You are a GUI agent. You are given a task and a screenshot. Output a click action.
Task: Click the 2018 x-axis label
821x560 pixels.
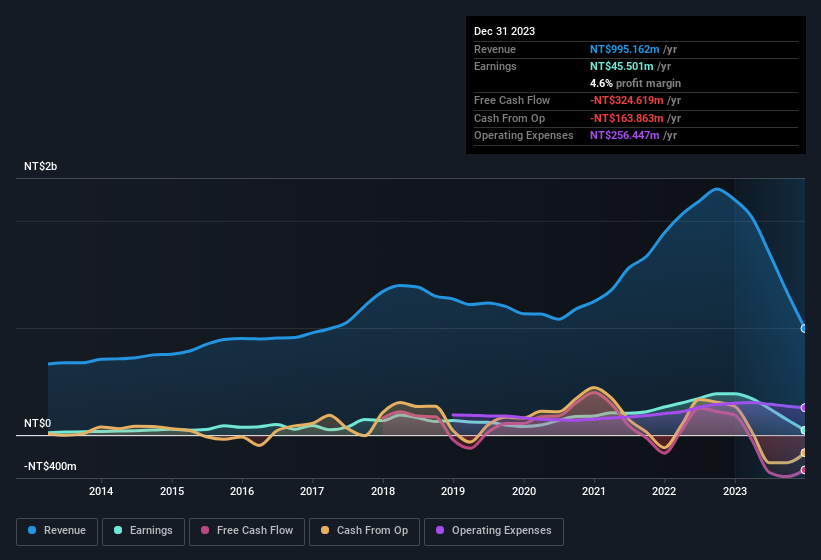[x=383, y=491]
